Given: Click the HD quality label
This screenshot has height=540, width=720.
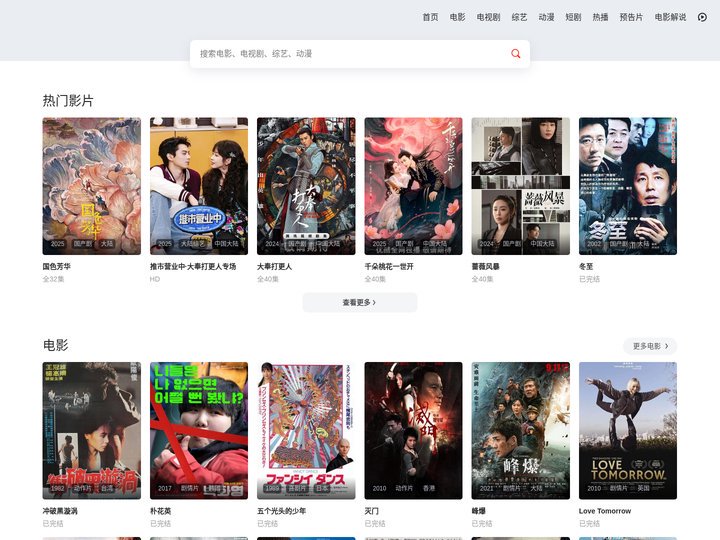Looking at the screenshot, I should tap(155, 279).
